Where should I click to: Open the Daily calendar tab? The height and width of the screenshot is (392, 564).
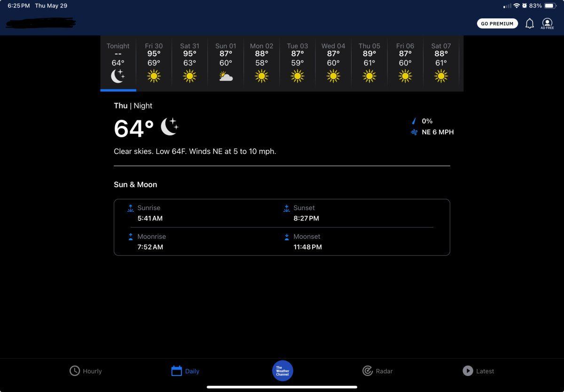click(186, 371)
